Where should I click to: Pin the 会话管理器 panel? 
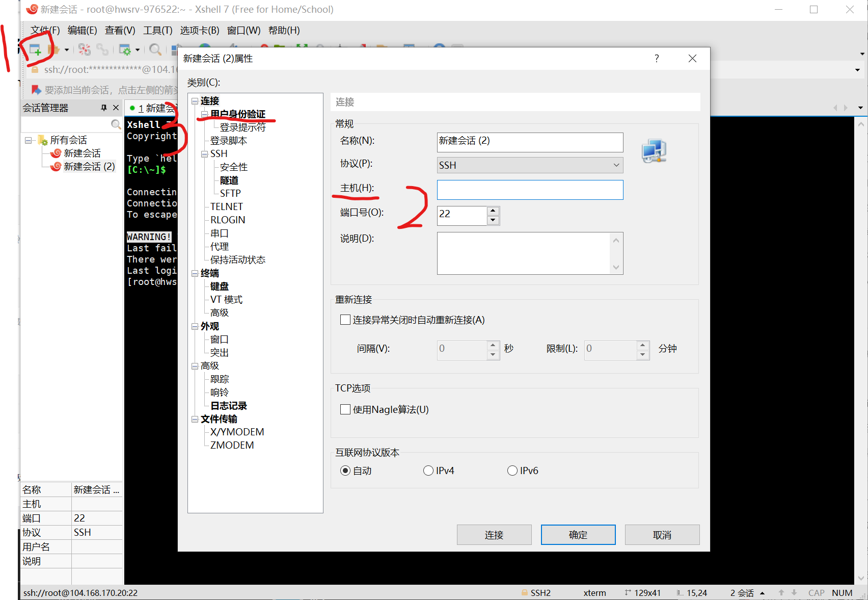pyautogui.click(x=104, y=108)
